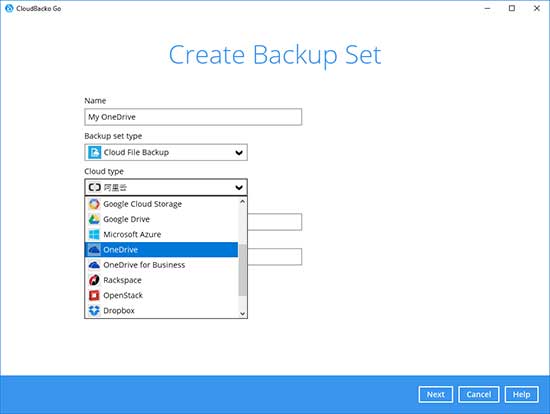Minimize the CloudBacko Go window
Screen dimensions: 550x414
(x=487, y=8)
